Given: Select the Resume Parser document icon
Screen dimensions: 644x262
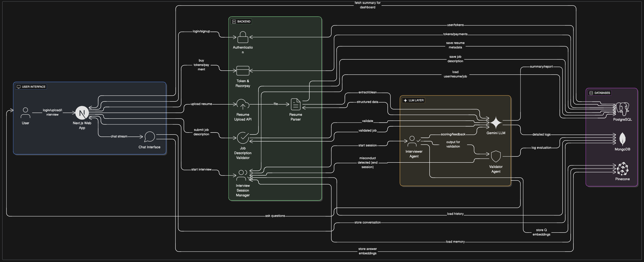Looking at the screenshot, I should pos(295,105).
